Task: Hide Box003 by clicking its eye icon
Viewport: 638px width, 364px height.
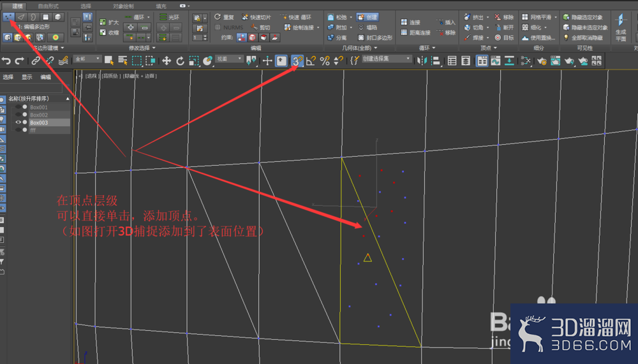Action: click(x=19, y=122)
